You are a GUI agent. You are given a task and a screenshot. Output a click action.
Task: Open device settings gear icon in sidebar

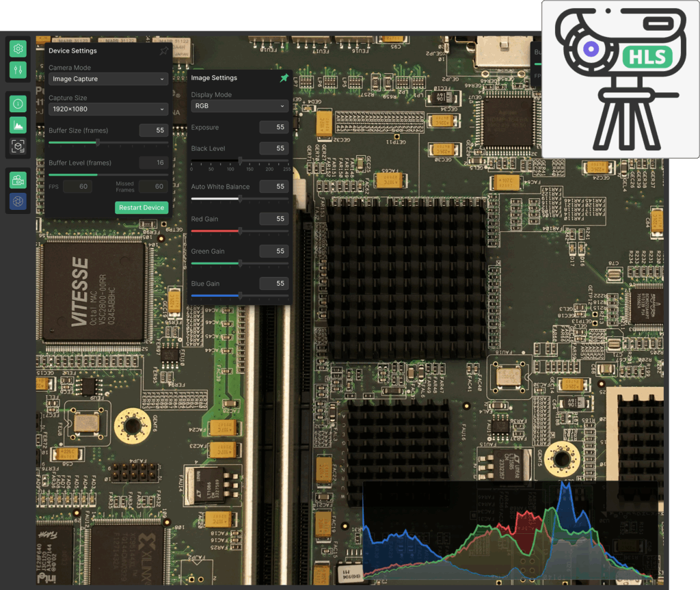click(18, 49)
